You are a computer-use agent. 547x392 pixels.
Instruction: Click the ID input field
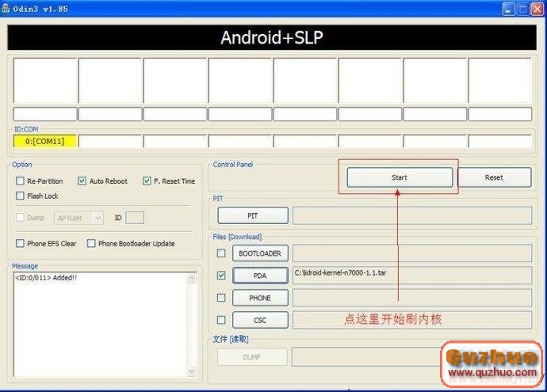coord(135,218)
